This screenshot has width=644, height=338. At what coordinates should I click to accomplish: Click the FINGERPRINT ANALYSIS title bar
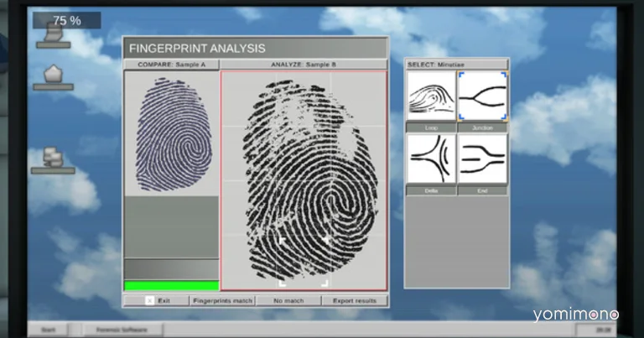pyautogui.click(x=256, y=48)
